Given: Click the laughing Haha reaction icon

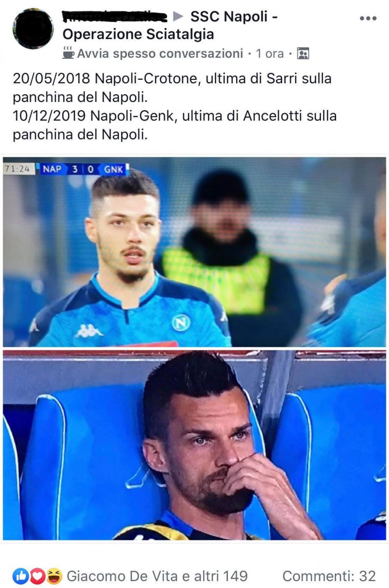Looking at the screenshot, I should tap(54, 576).
